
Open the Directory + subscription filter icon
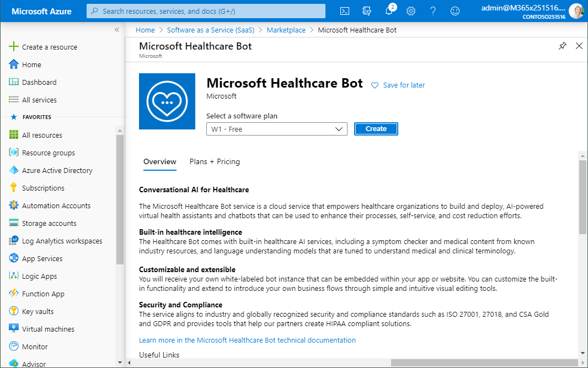[367, 11]
